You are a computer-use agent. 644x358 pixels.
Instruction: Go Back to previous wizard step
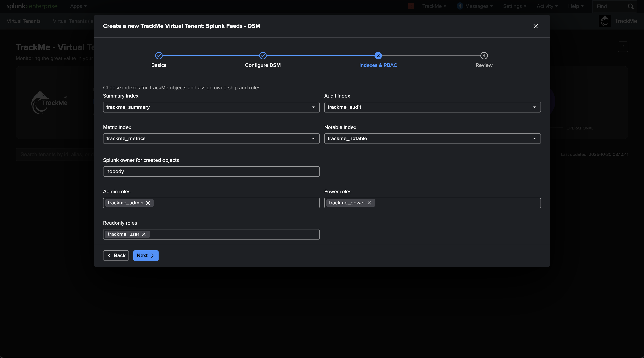116,255
